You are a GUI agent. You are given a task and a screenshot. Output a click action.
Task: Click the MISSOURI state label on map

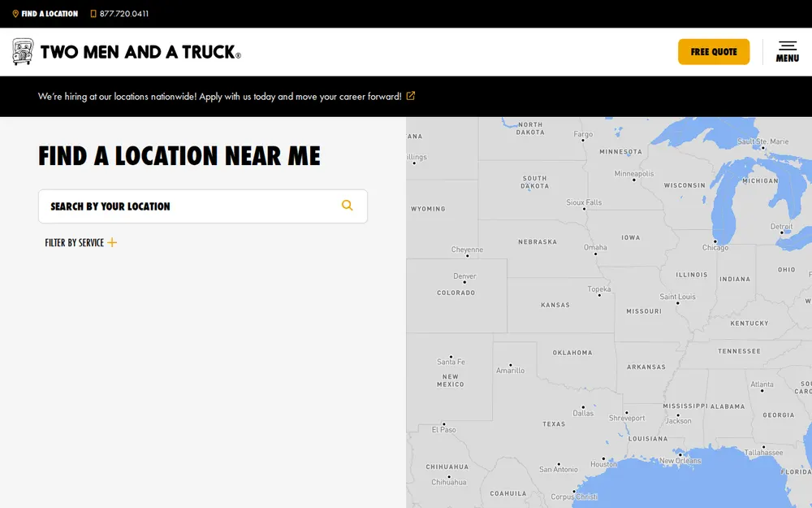pyautogui.click(x=644, y=311)
